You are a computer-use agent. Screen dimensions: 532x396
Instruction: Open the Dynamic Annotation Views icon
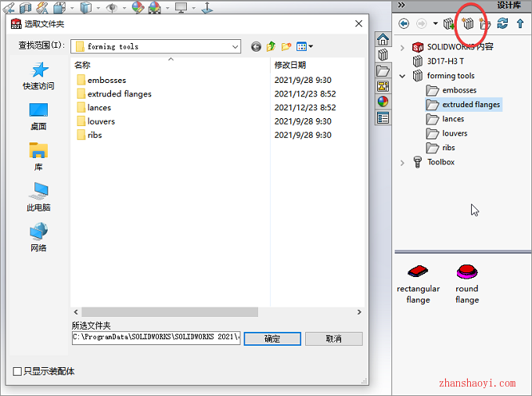(x=42, y=8)
